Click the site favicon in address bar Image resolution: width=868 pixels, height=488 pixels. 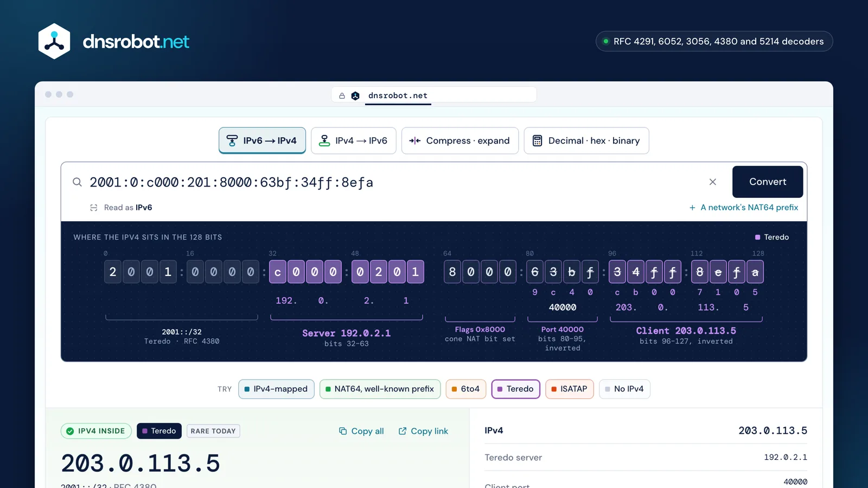coord(355,95)
